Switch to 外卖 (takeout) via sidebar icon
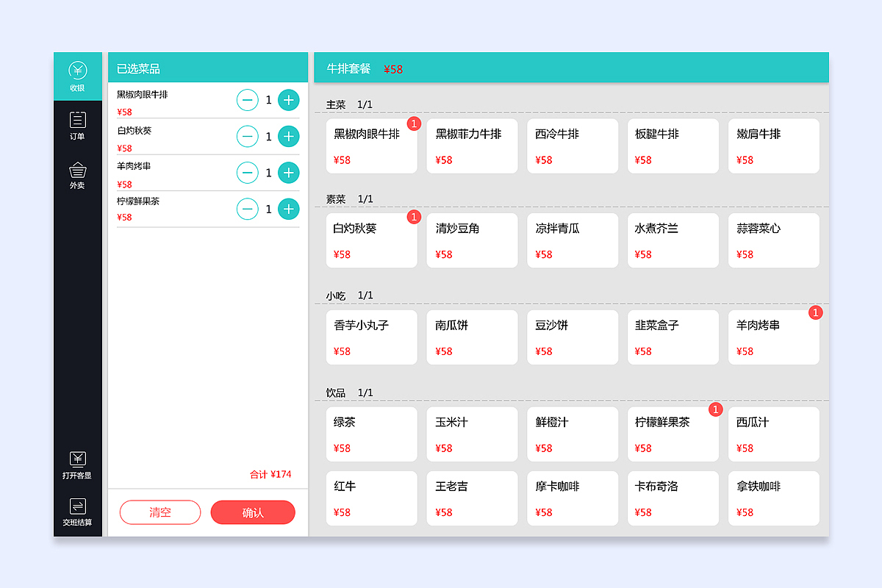This screenshot has width=882, height=588. coord(77,174)
